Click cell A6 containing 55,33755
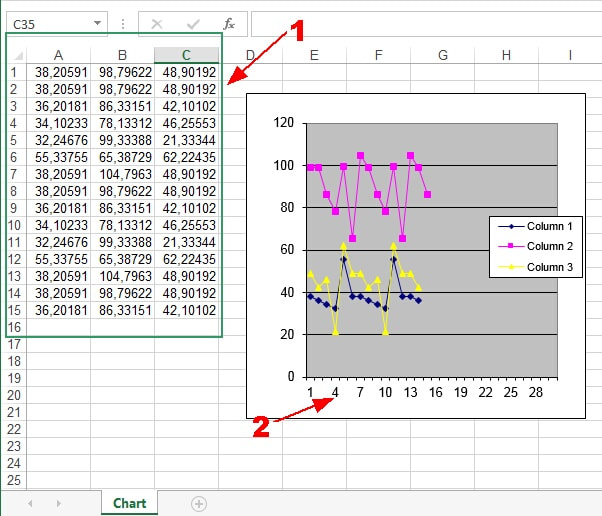 [58, 157]
